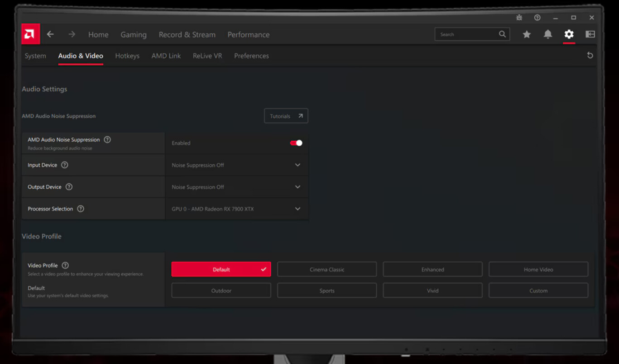Minimize the AMD Software window
This screenshot has width=619, height=364.
click(556, 18)
